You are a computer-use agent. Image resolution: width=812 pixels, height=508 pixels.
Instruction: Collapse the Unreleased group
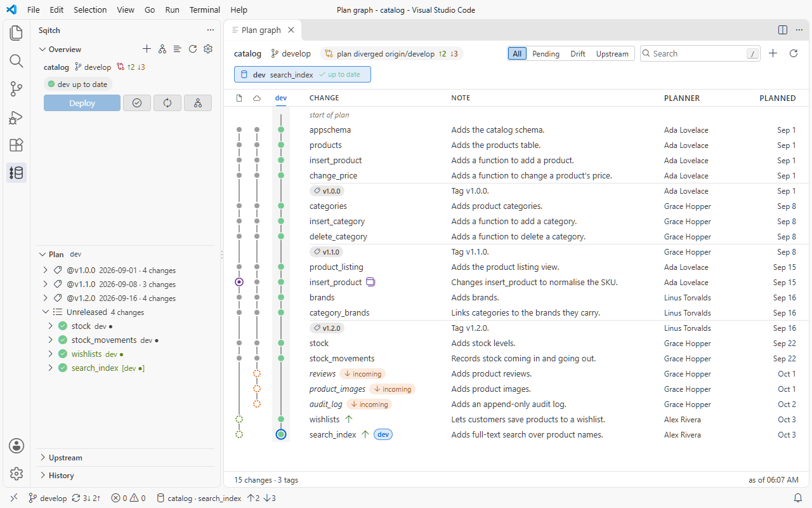(x=46, y=312)
